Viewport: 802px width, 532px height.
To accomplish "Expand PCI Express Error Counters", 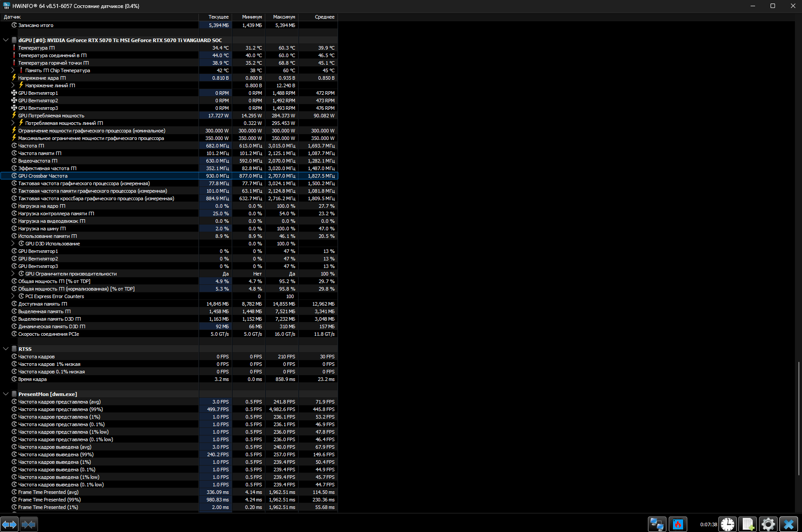I will 13,296.
